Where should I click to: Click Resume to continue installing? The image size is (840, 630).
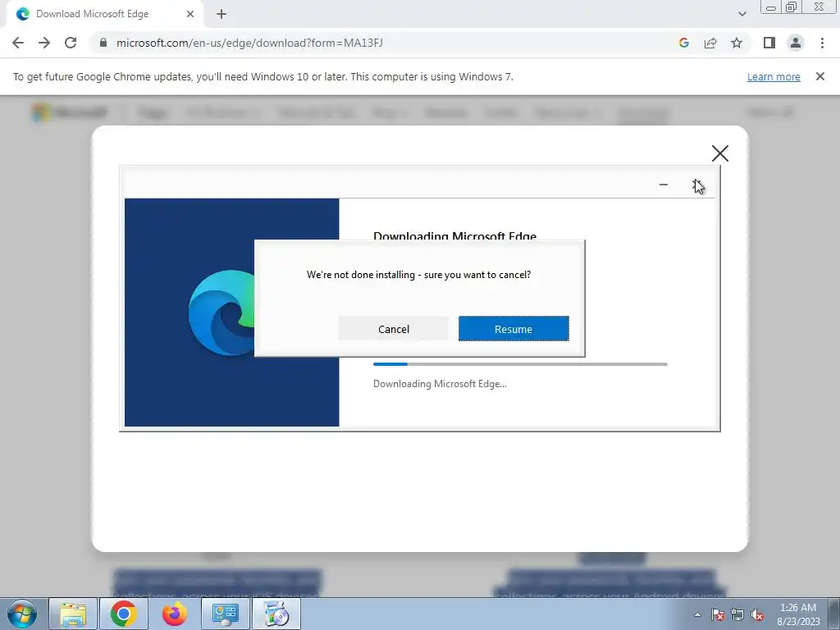pyautogui.click(x=514, y=329)
